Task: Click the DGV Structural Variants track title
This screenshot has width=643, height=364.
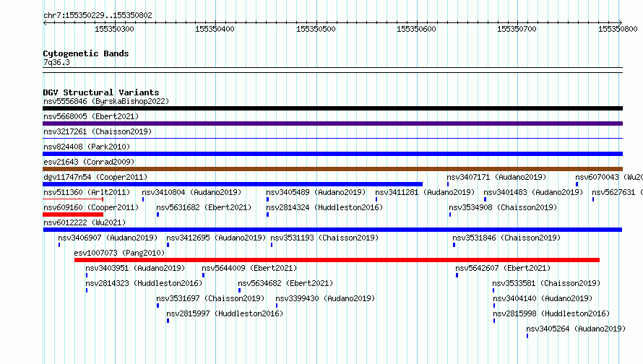Action: (x=101, y=92)
